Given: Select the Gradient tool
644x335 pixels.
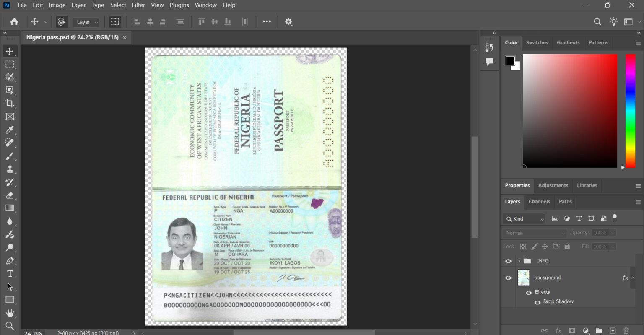Looking at the screenshot, I should tap(10, 208).
